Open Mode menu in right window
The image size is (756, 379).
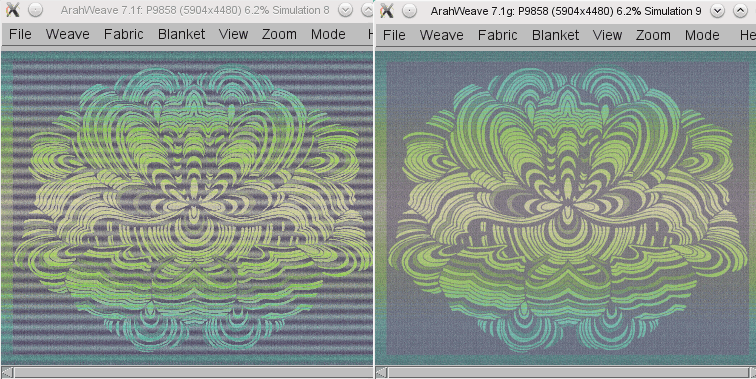pos(702,35)
